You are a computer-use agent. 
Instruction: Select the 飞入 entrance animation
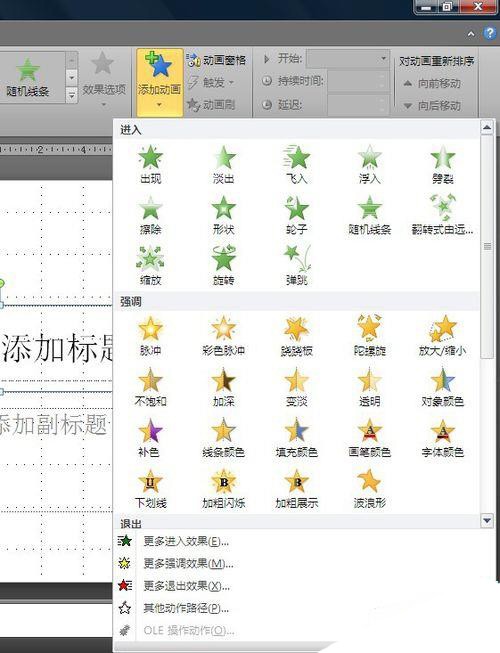coord(297,164)
